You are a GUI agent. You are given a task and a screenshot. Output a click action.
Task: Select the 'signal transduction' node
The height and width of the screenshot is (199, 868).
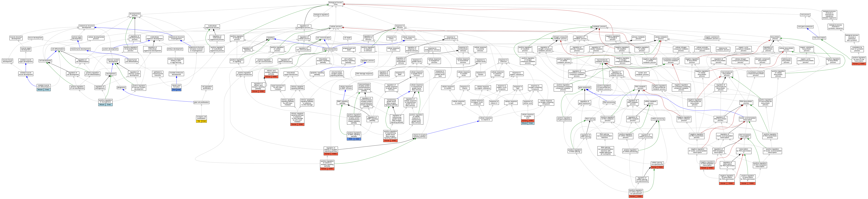[x=330, y=49]
